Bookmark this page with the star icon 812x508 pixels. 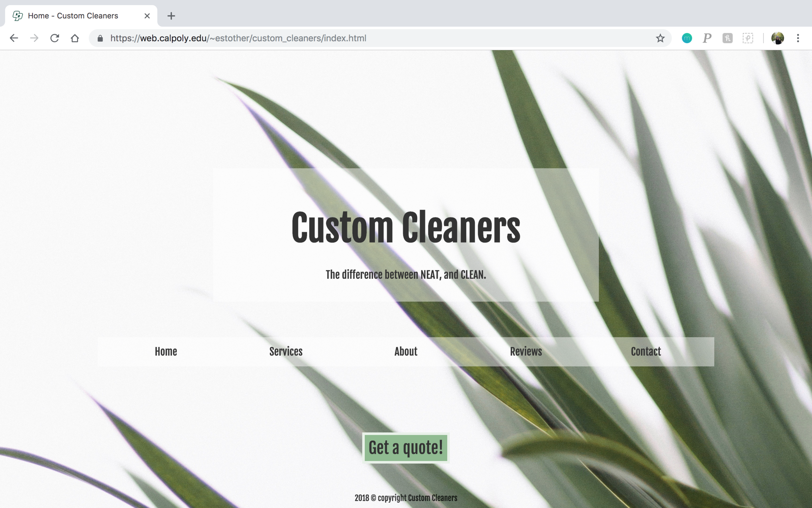pyautogui.click(x=660, y=38)
